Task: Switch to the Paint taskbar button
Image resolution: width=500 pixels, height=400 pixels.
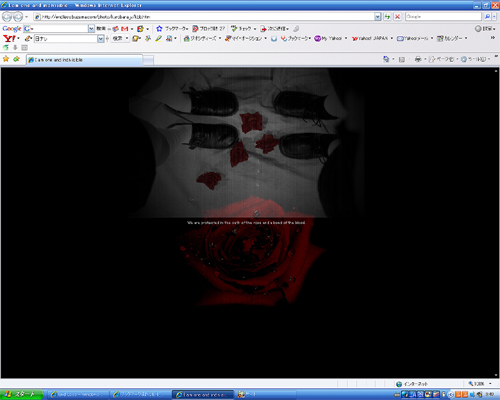Action: [x=266, y=395]
